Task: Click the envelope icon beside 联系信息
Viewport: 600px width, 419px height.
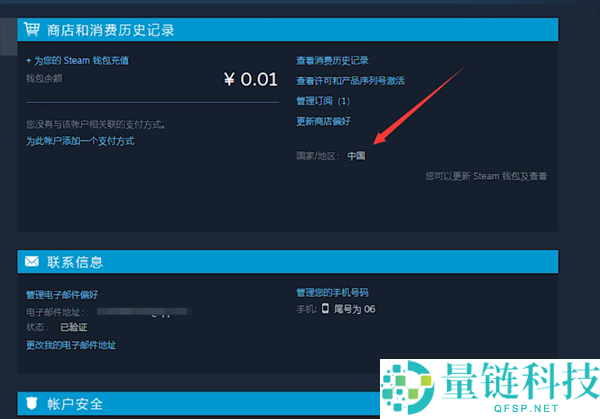Action: click(x=31, y=262)
